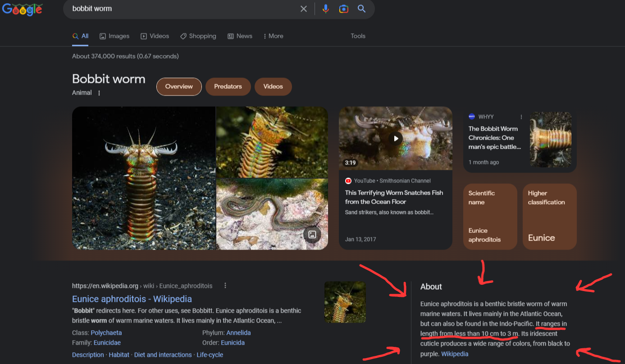This screenshot has height=364, width=625.
Task: Open the worm on pink rocks image
Action: point(272,214)
